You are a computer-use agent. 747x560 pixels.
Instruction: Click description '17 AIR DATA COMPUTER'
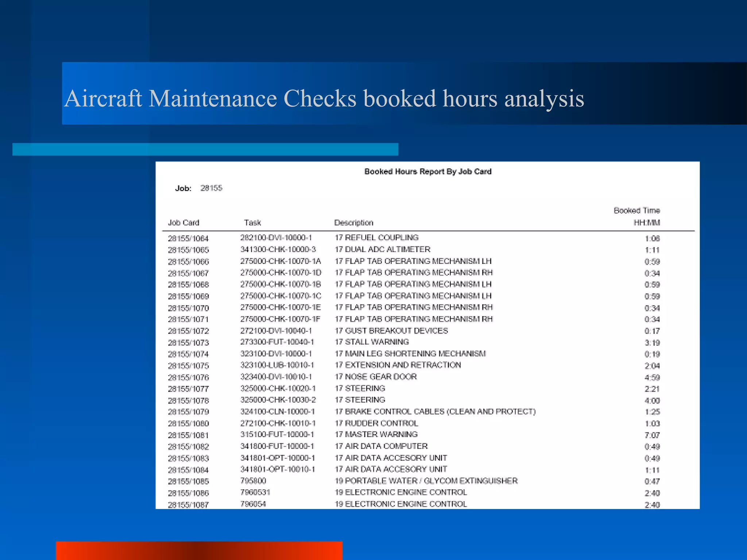[x=381, y=446]
